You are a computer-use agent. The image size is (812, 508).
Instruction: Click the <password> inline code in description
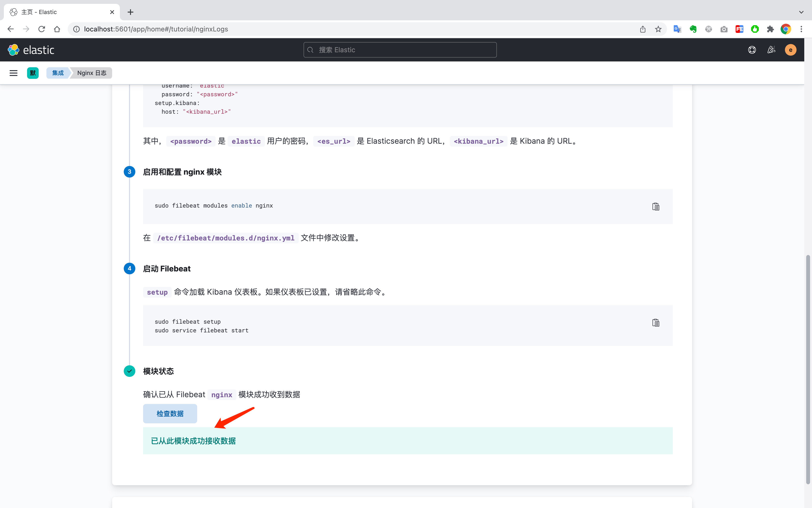(191, 141)
